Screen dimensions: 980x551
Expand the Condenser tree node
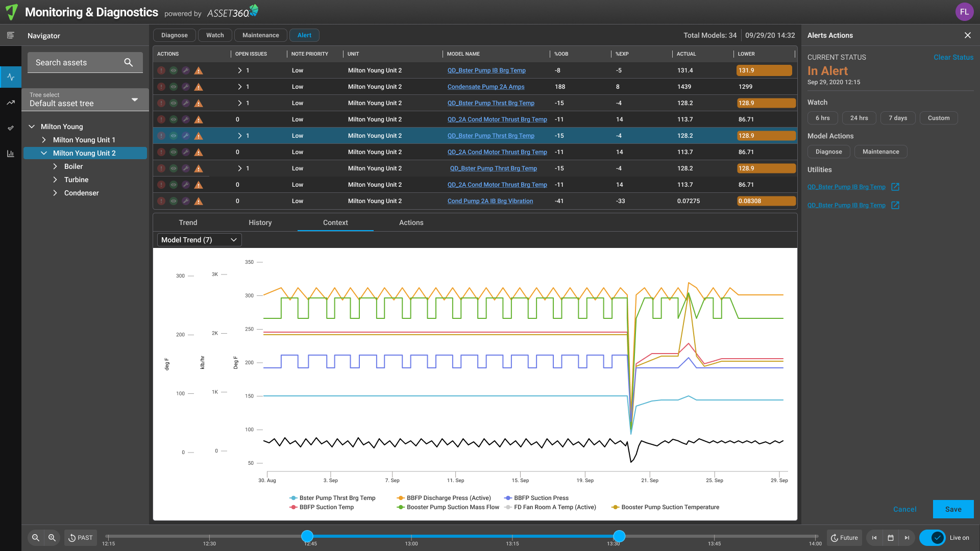[55, 193]
